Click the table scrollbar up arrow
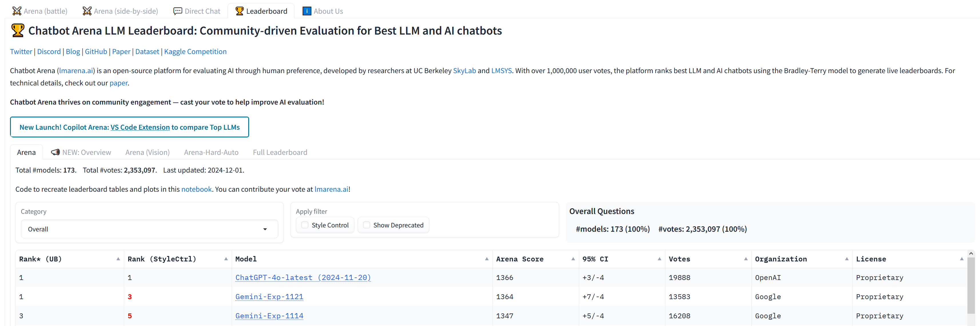The image size is (980, 326). click(971, 253)
